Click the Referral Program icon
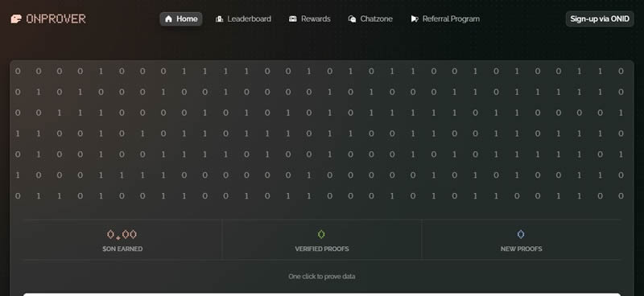 coord(415,18)
